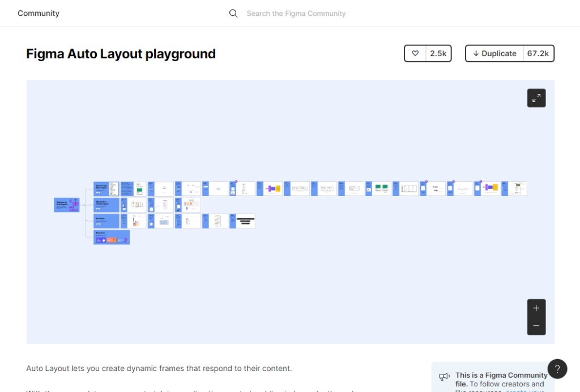Screen dimensions: 580x392
Task: Click the last frame in top row
Action: [517, 189]
